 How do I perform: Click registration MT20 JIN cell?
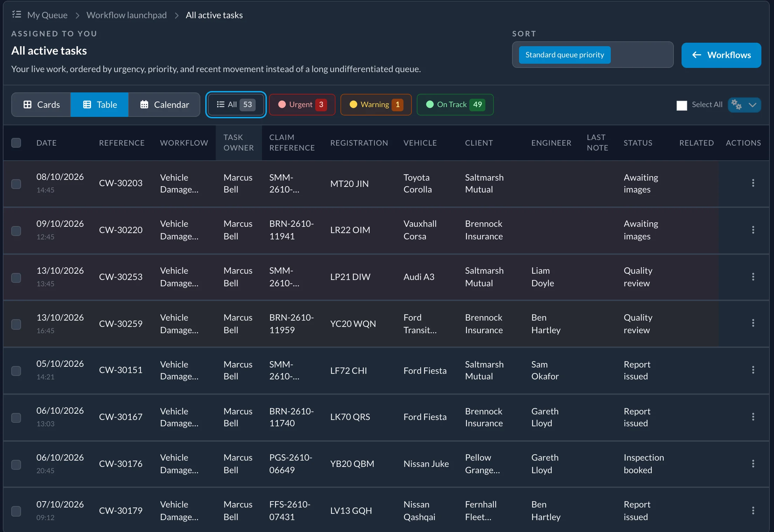coord(349,184)
